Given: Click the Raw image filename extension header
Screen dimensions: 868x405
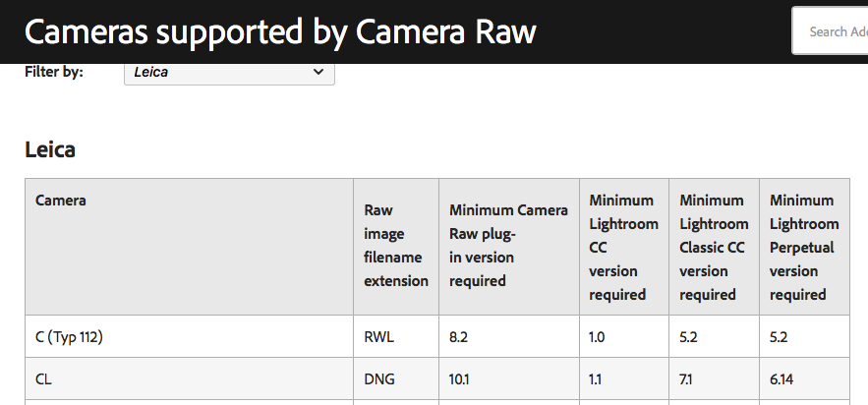Looking at the screenshot, I should click(x=396, y=246).
